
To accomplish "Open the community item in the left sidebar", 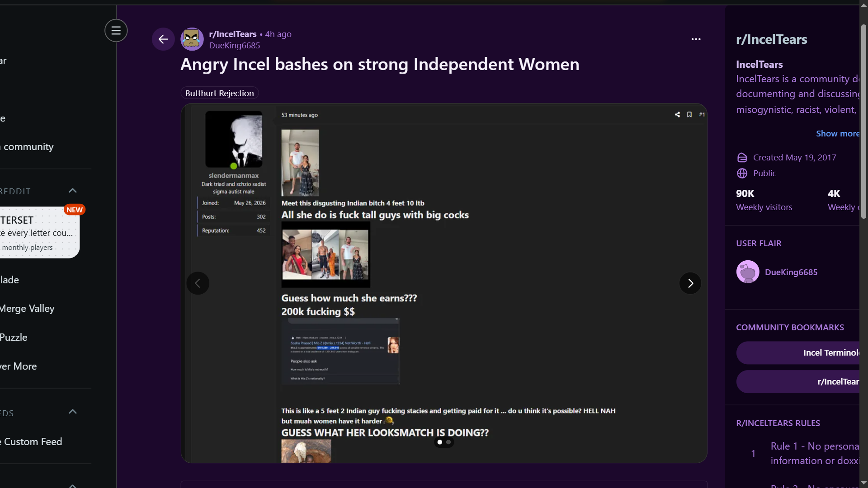I will pyautogui.click(x=27, y=147).
